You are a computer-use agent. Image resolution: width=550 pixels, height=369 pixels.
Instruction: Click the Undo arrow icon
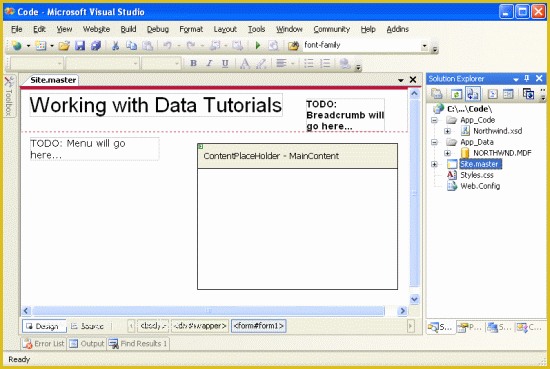point(168,46)
